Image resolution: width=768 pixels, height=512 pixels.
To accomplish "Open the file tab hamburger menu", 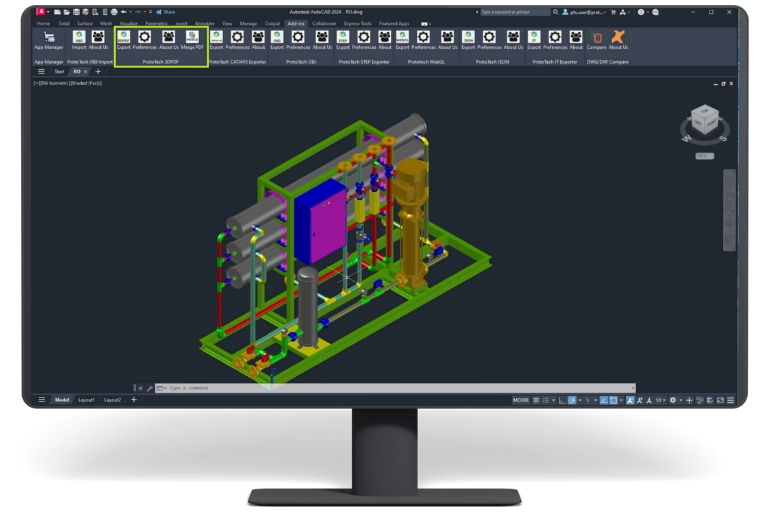I will click(x=41, y=72).
